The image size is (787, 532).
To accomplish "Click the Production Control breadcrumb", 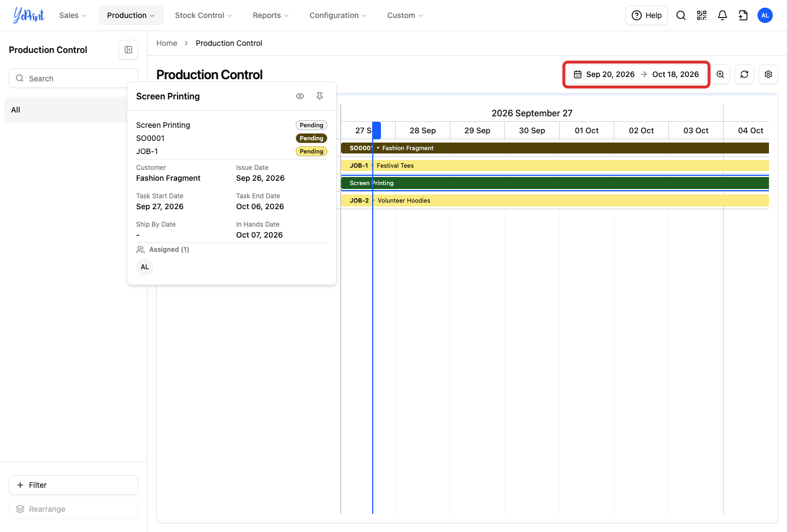I will click(229, 43).
